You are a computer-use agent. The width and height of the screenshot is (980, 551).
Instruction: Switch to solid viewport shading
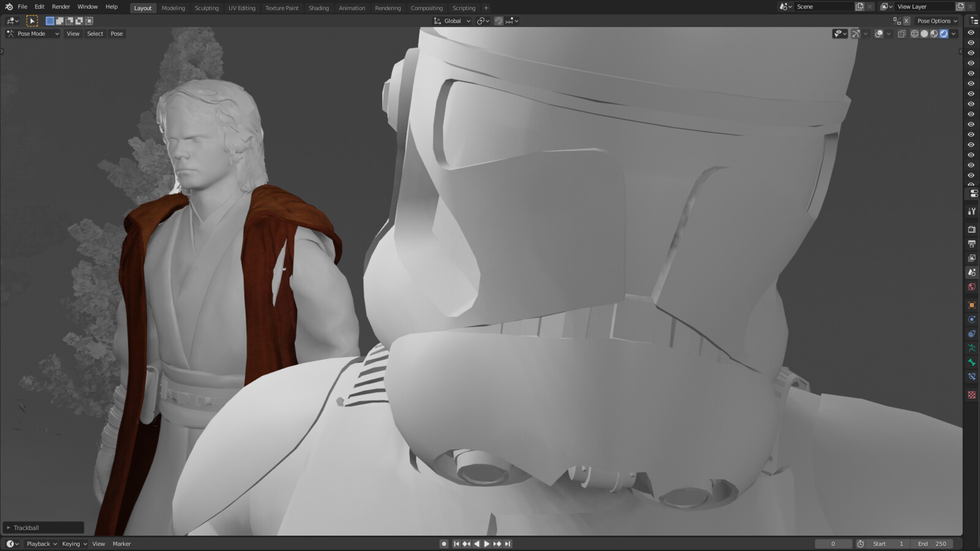[924, 34]
